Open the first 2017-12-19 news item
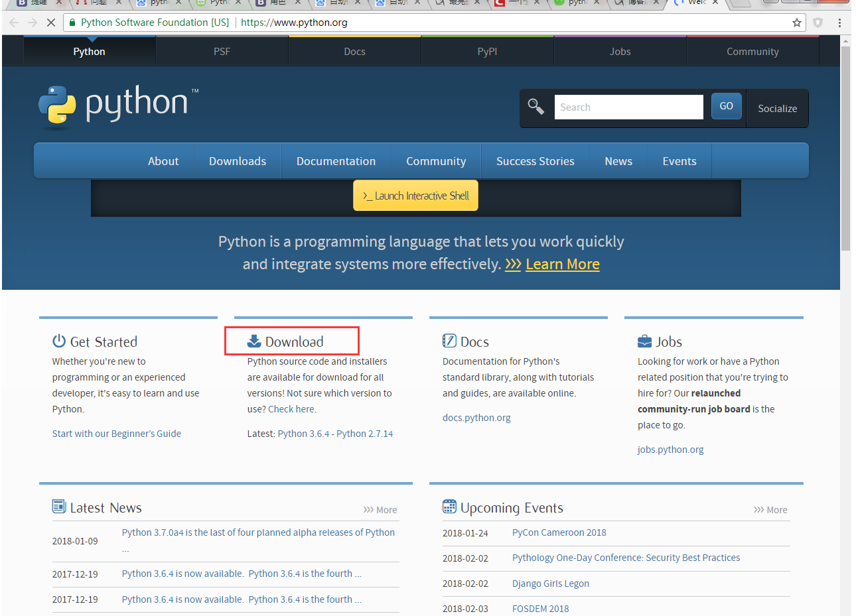 click(242, 574)
